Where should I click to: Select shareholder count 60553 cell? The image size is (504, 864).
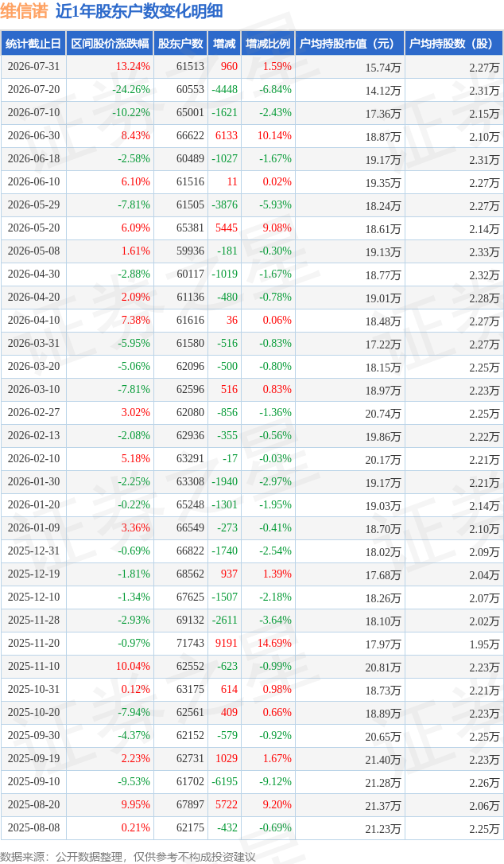pos(190,89)
